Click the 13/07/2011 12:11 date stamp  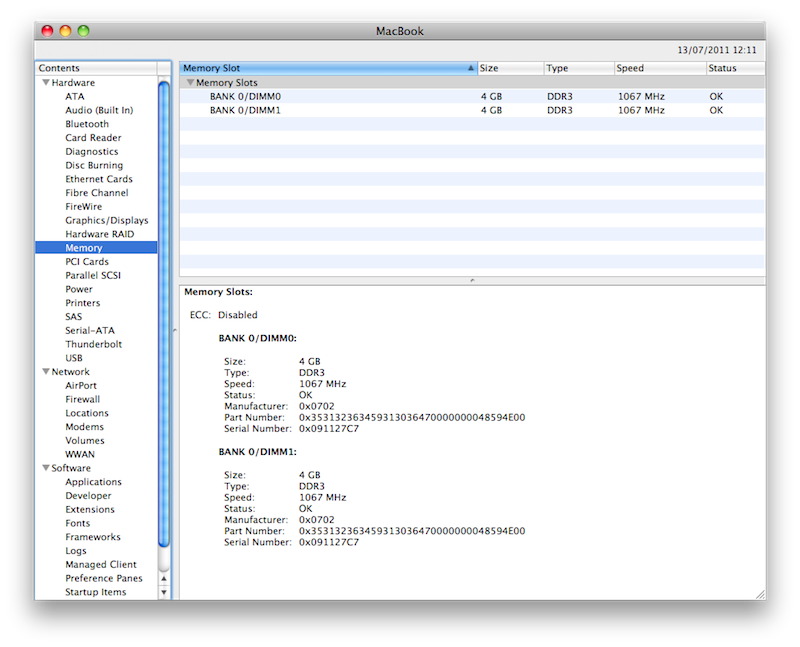pos(717,50)
